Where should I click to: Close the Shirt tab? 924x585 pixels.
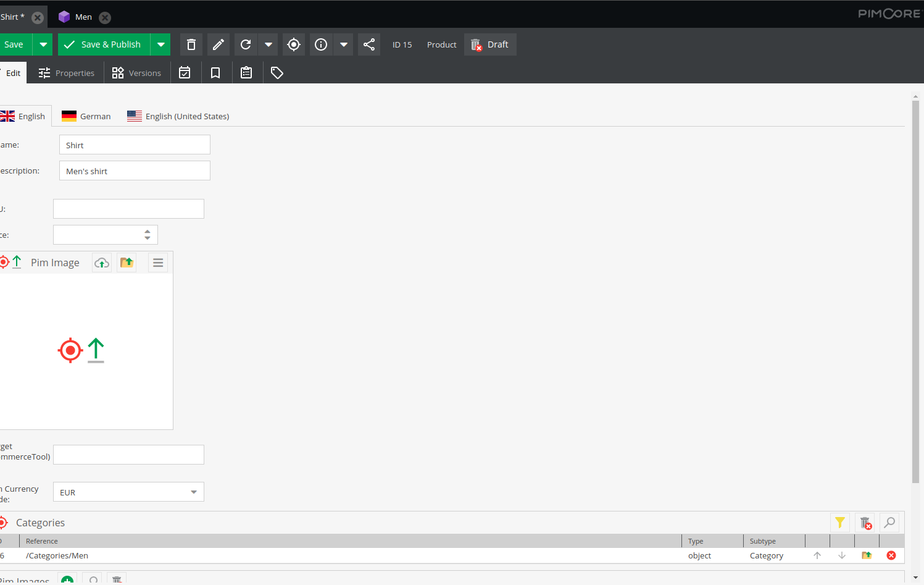38,17
